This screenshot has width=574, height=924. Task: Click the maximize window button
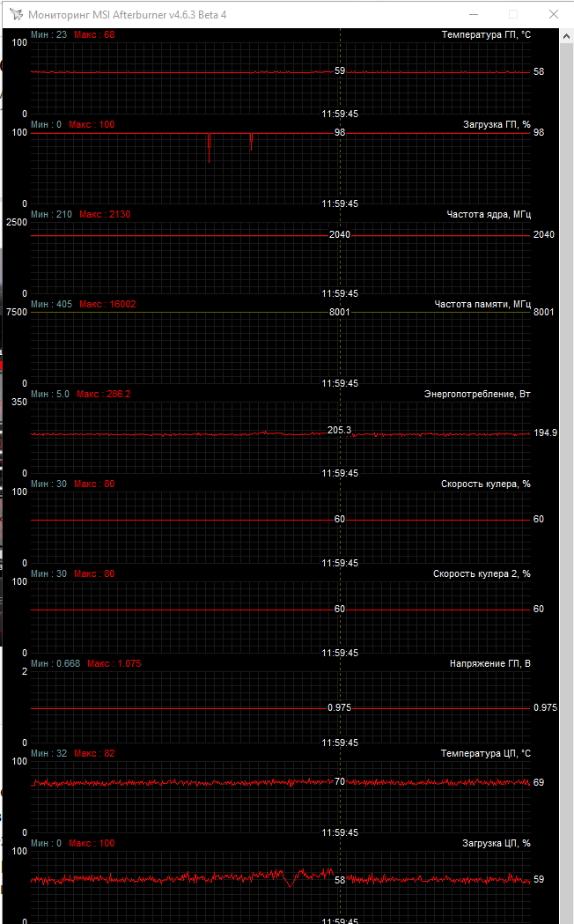[x=513, y=14]
